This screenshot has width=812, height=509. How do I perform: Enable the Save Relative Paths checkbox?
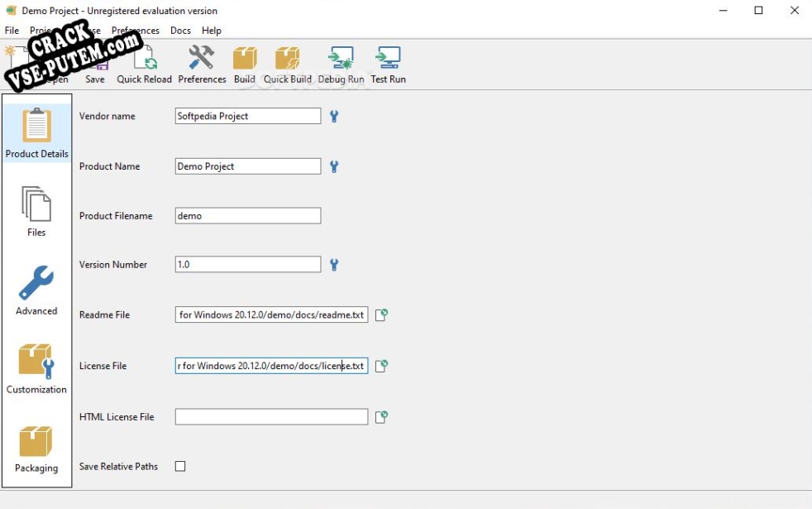pos(180,466)
